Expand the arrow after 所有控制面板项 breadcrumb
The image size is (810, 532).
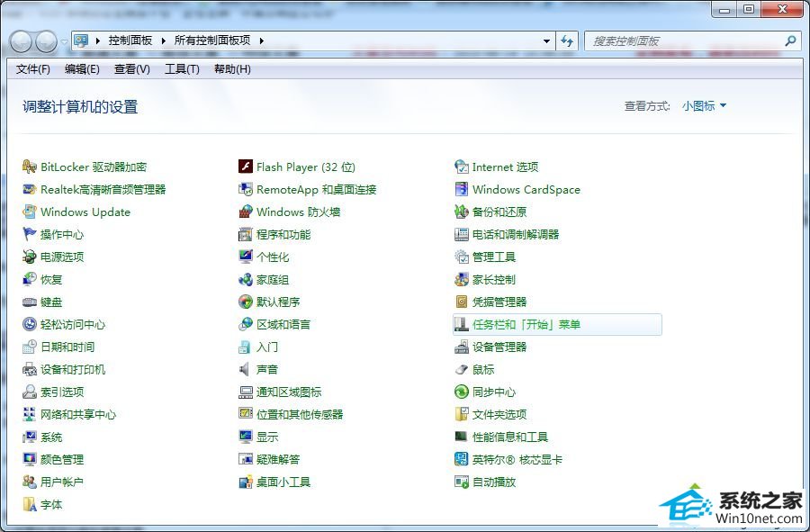(261, 41)
